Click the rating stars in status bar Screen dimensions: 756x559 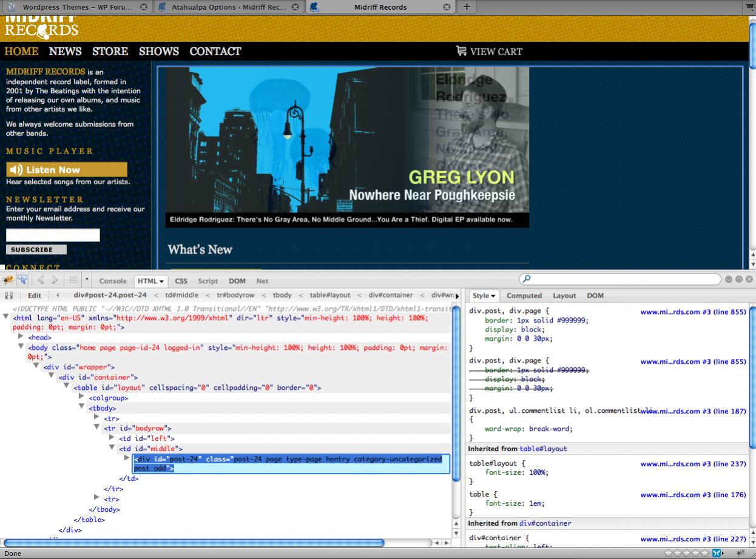[x=686, y=553]
